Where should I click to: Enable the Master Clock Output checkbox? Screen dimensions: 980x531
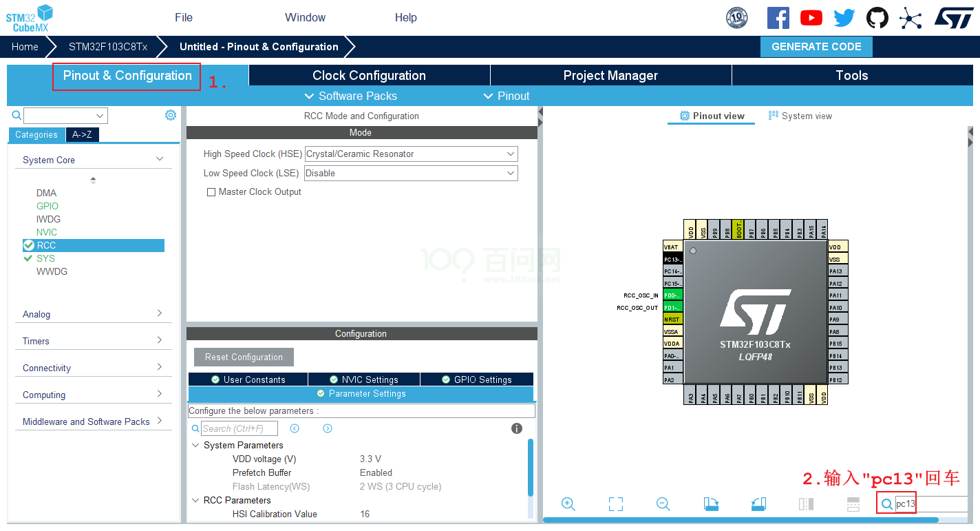tap(211, 192)
